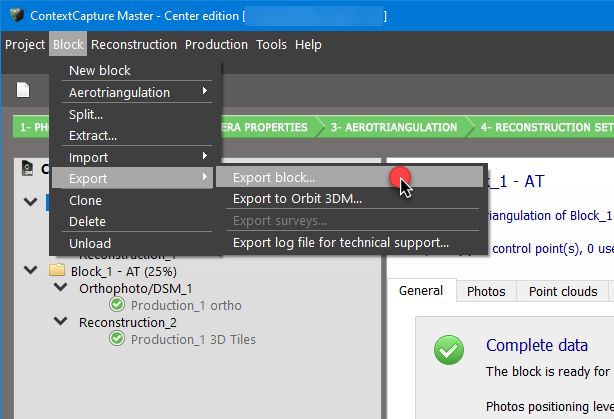614x419 pixels.
Task: Click green check icon beside Production_1 3D Tiles
Action: (117, 338)
